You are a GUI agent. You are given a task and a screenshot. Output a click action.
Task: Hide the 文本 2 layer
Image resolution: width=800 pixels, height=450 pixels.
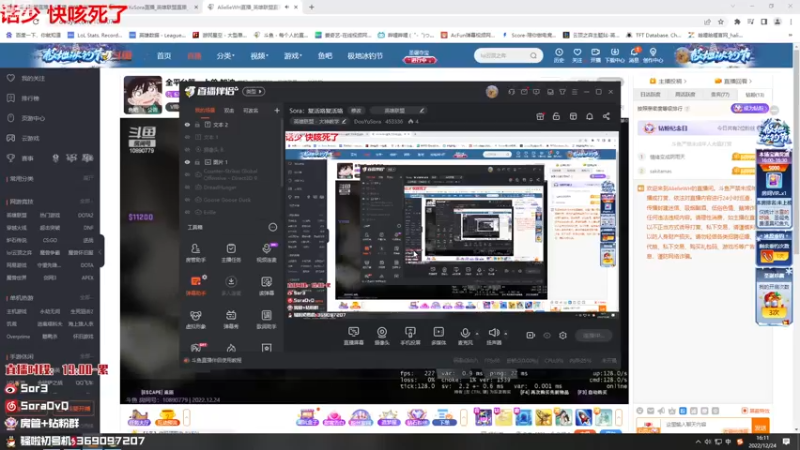pyautogui.click(x=187, y=124)
